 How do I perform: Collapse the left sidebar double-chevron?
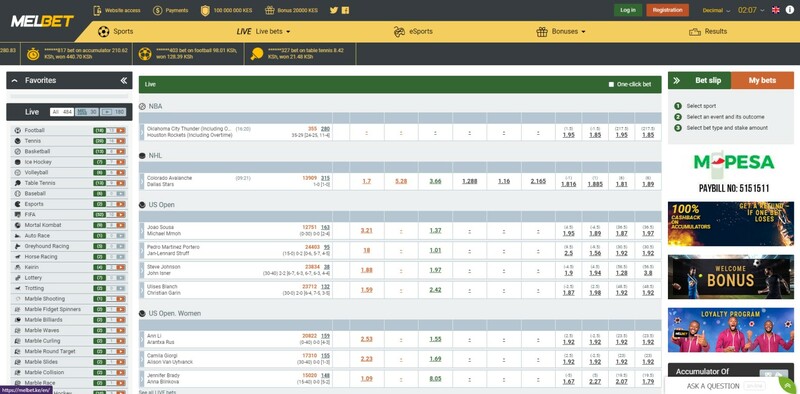[x=123, y=81]
